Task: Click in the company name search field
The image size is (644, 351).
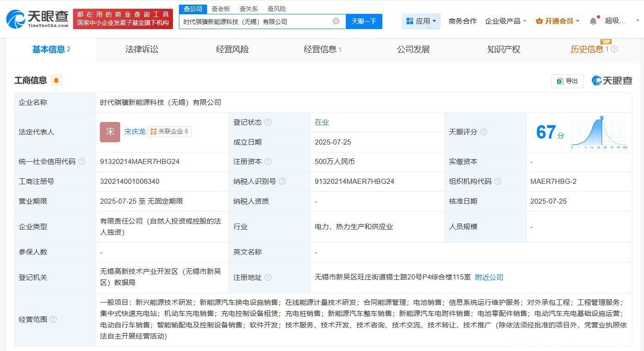Action: (x=254, y=21)
